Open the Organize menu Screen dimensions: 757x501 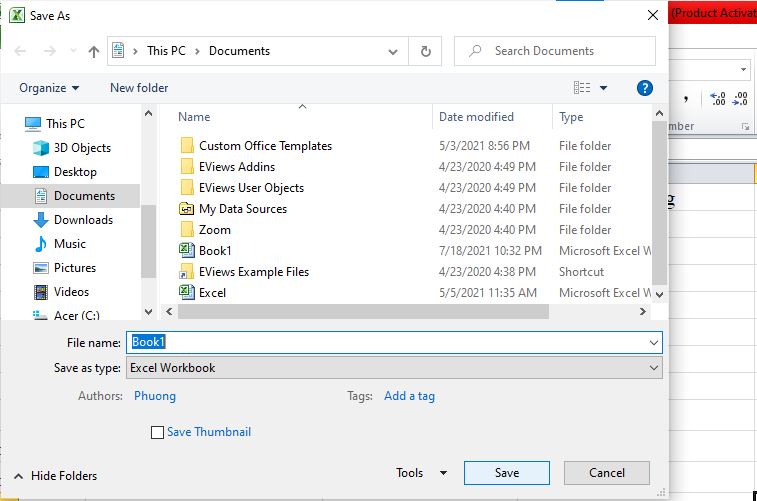[x=49, y=88]
